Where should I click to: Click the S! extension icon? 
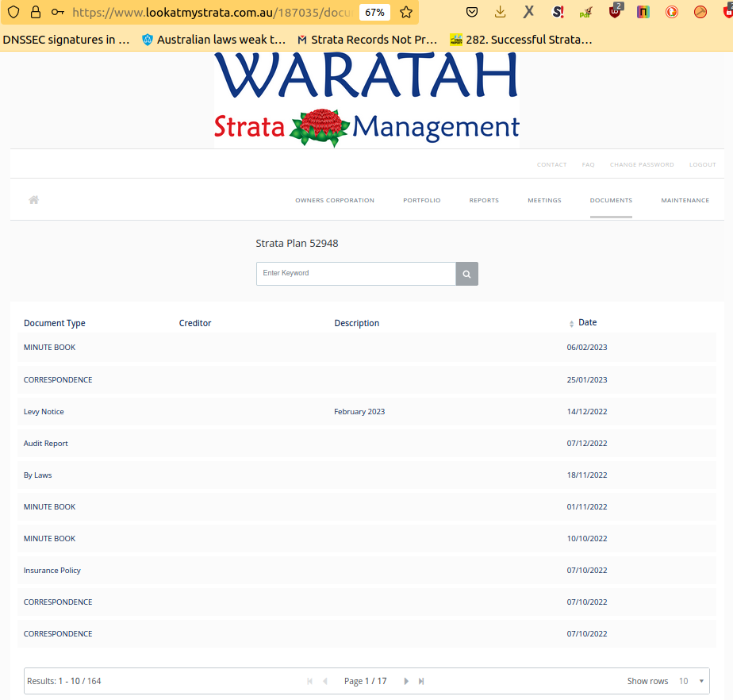pyautogui.click(x=558, y=12)
